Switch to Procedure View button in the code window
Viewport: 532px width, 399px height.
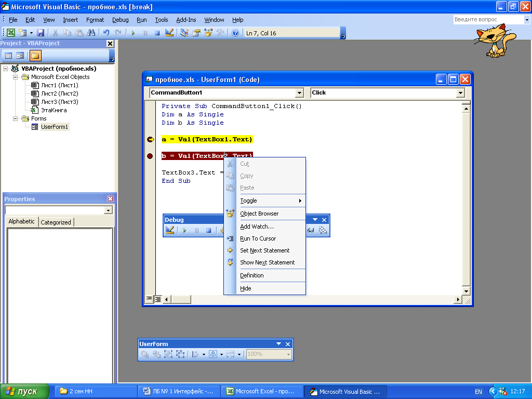coord(149,299)
